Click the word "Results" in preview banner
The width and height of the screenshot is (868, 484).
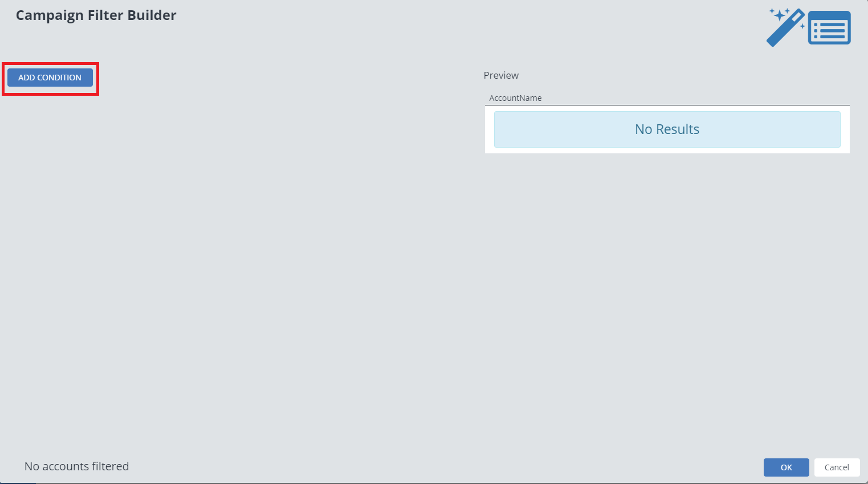pos(678,129)
